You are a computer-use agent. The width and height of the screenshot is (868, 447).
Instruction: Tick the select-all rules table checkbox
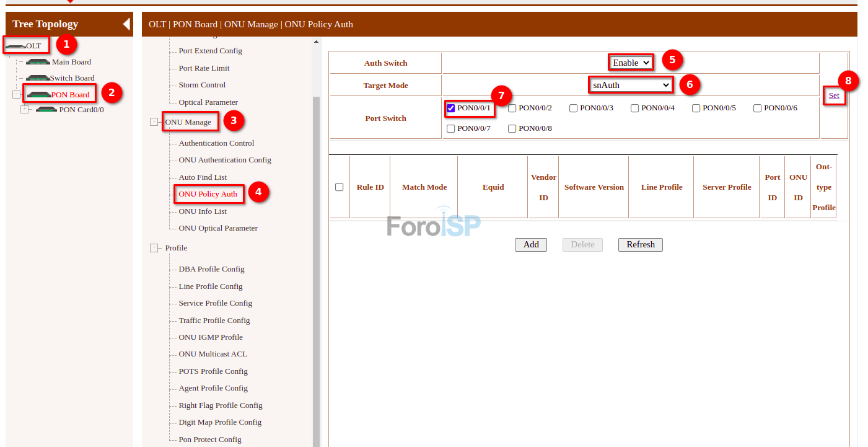click(340, 187)
